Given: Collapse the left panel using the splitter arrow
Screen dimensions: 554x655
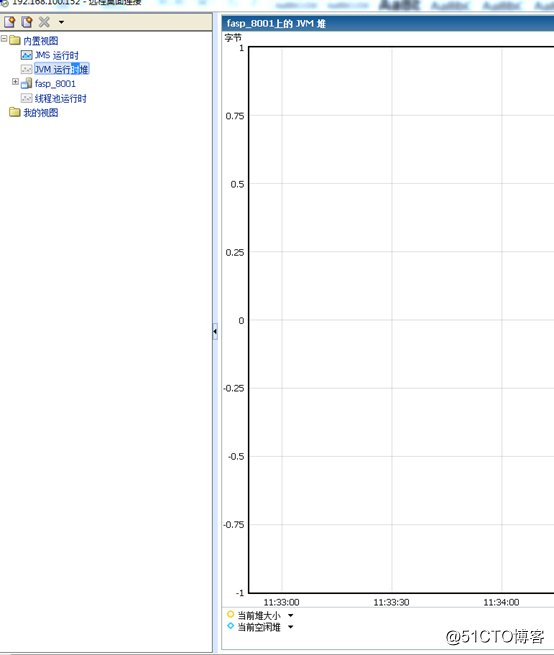Looking at the screenshot, I should coord(215,331).
